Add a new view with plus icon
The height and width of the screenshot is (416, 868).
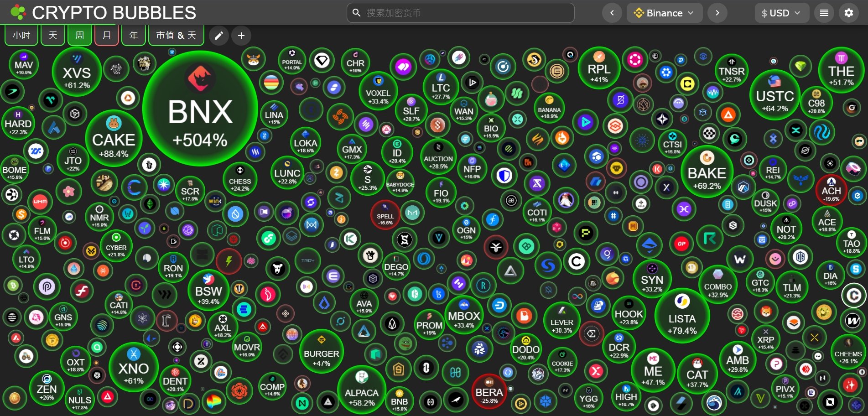[241, 36]
